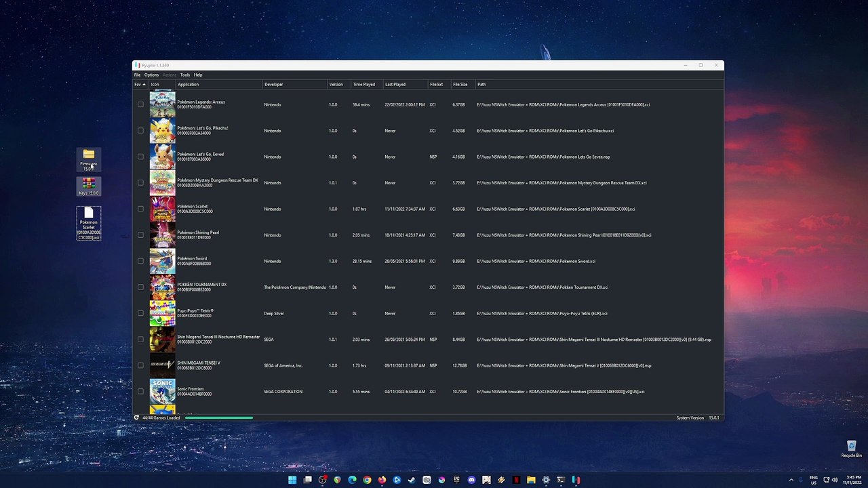This screenshot has width=868, height=488.
Task: Sort the list by the Fav column
Action: [x=140, y=84]
